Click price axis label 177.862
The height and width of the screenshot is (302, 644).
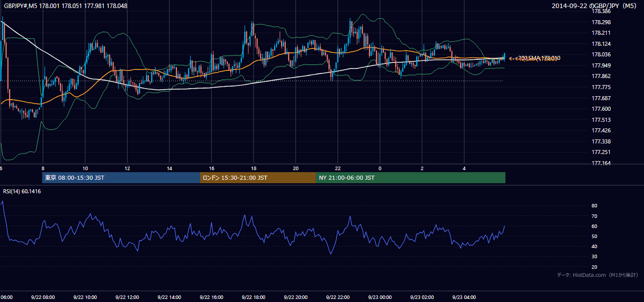[x=601, y=76]
